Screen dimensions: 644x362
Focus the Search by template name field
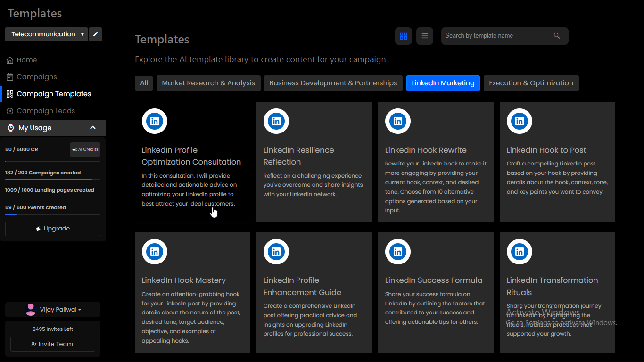click(495, 36)
